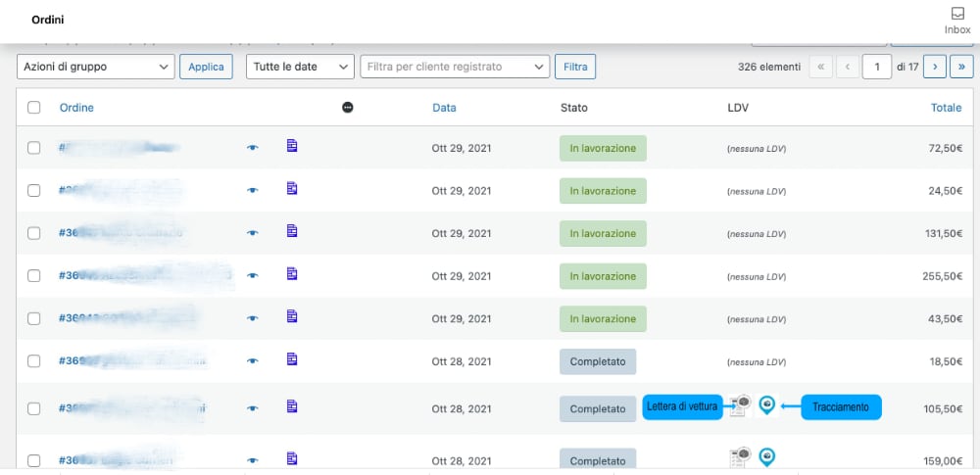
Task: Click the 'Applica' button
Action: pyautogui.click(x=206, y=67)
